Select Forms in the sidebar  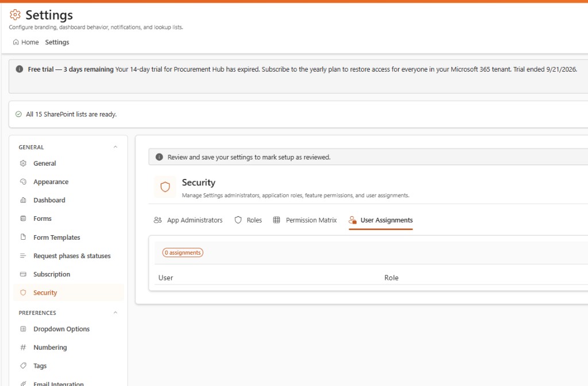(x=69, y=219)
